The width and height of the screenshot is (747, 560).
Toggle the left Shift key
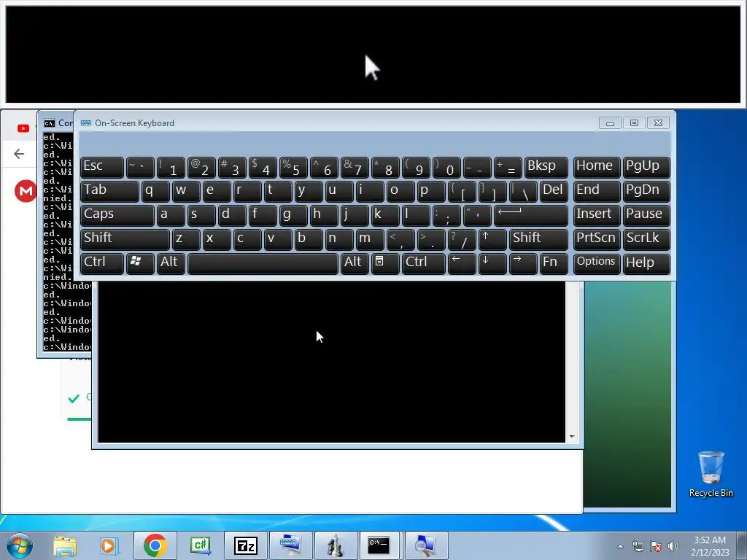click(x=125, y=239)
